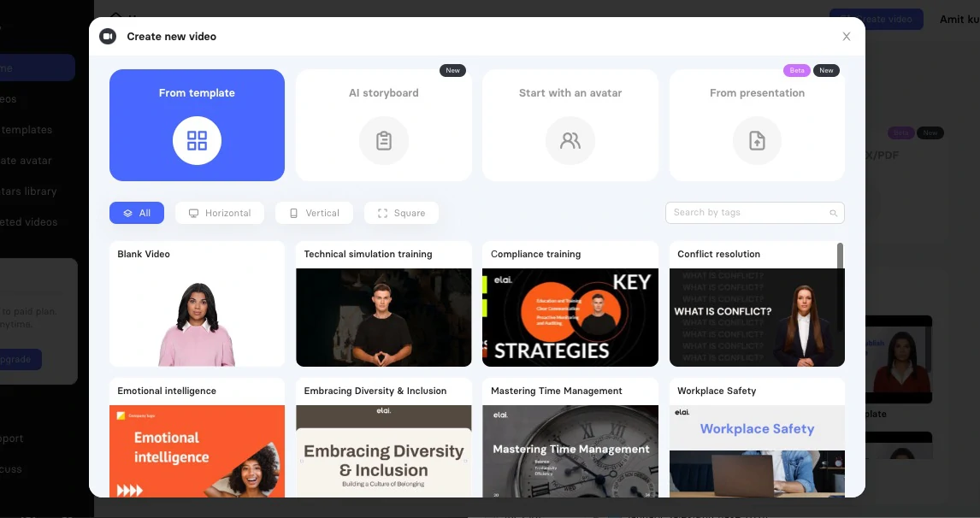This screenshot has height=518, width=980.
Task: Click the Search by tags field
Action: point(754,213)
